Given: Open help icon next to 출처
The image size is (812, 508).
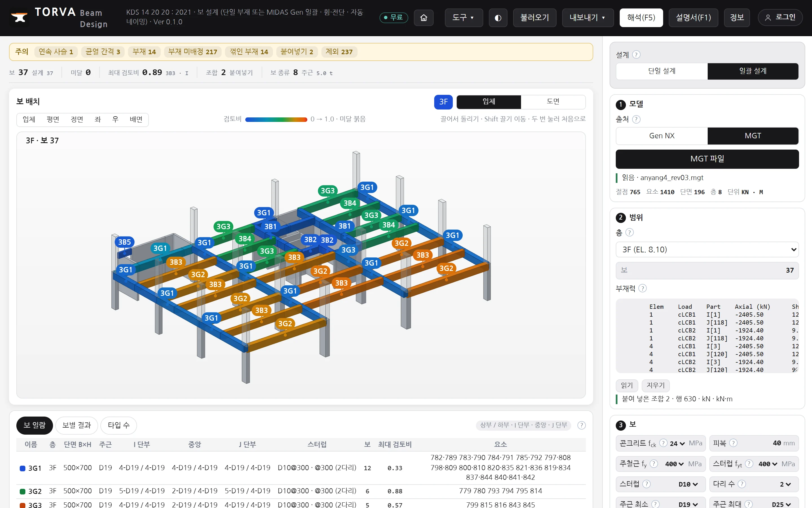Looking at the screenshot, I should [636, 119].
